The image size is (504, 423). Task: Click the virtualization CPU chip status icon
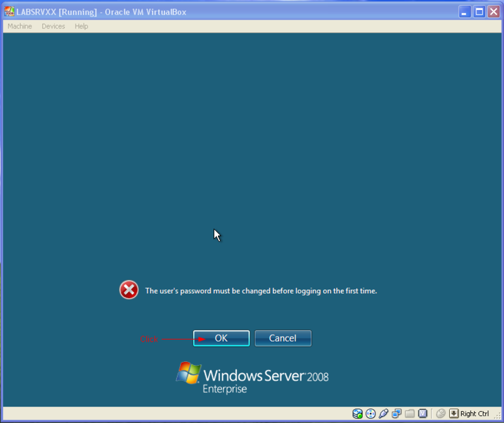point(423,414)
